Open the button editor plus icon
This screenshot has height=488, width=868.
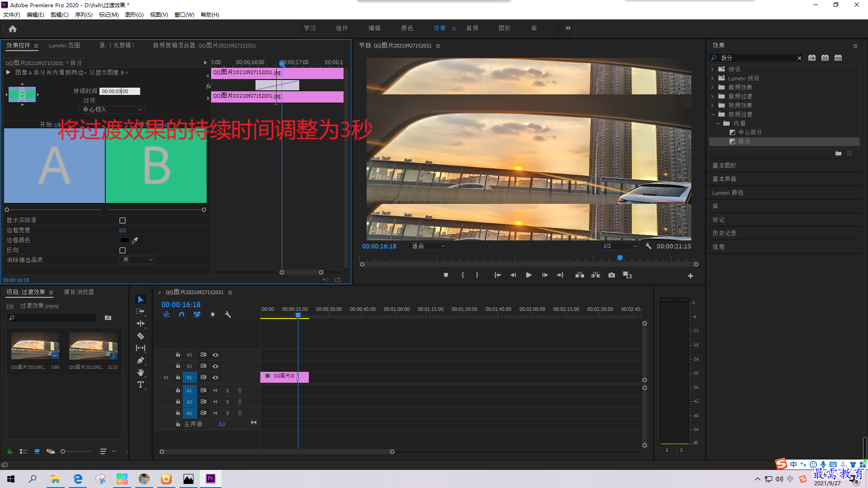690,276
